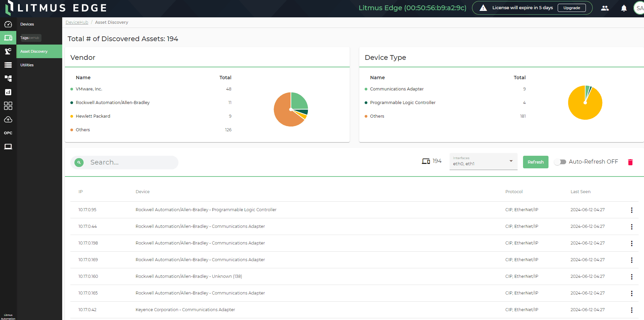The width and height of the screenshot is (644, 320).
Task: Open the dashboard gauge icon in sidebar
Action: [8, 24]
